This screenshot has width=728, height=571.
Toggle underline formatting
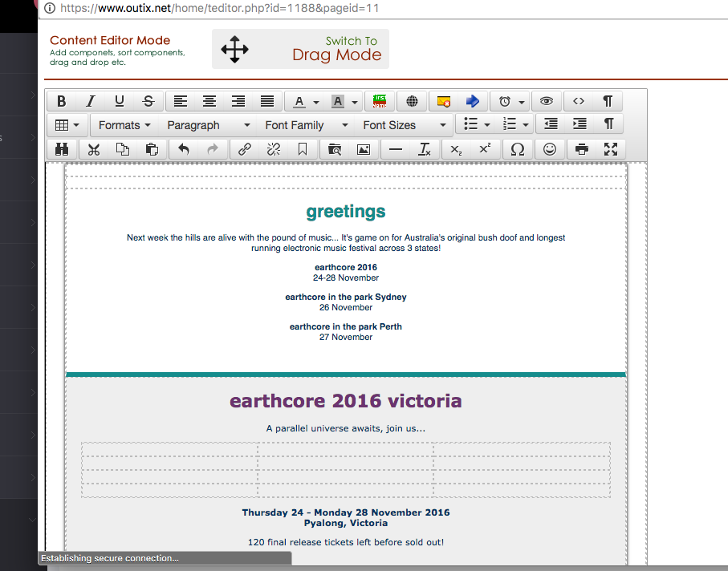[120, 101]
